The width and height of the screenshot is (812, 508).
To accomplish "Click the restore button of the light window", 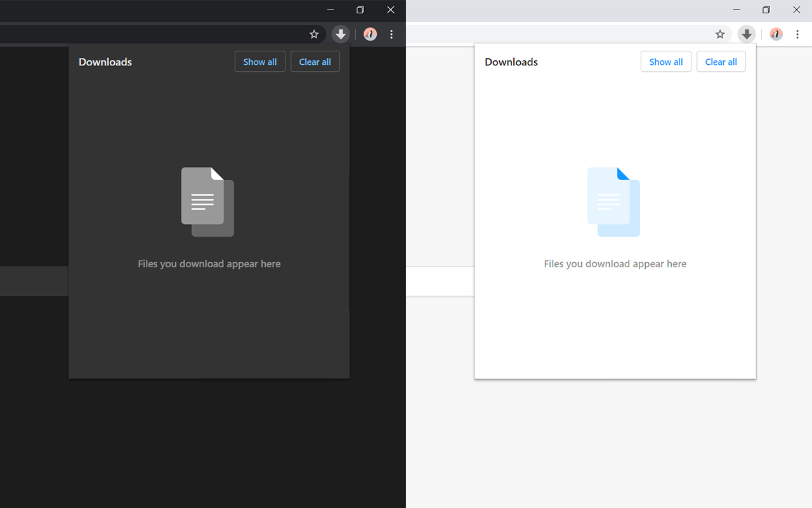I will pyautogui.click(x=766, y=10).
